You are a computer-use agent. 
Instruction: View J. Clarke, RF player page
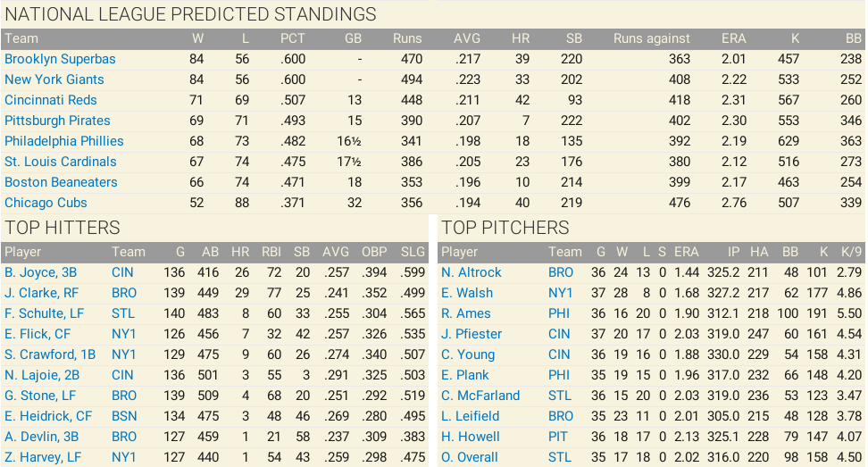tap(41, 293)
